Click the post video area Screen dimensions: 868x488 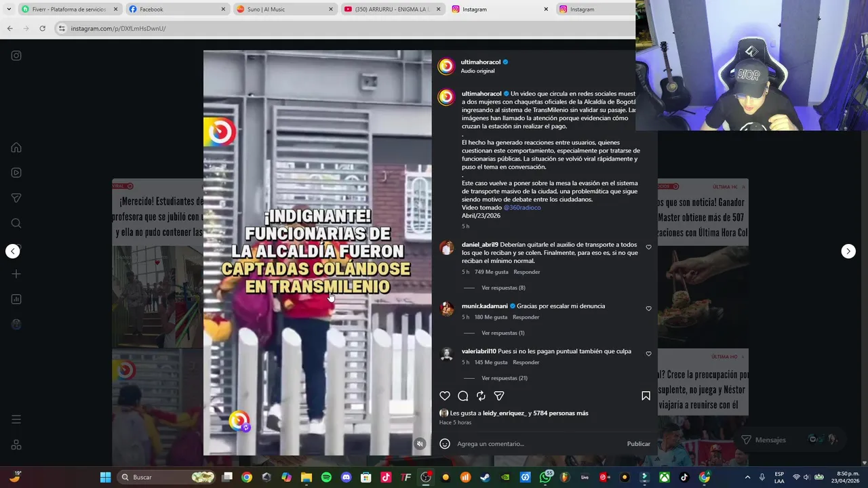[317, 252]
